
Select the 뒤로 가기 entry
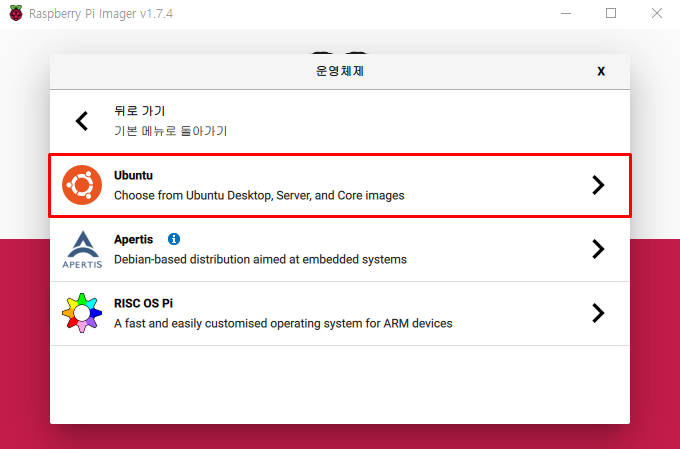340,121
